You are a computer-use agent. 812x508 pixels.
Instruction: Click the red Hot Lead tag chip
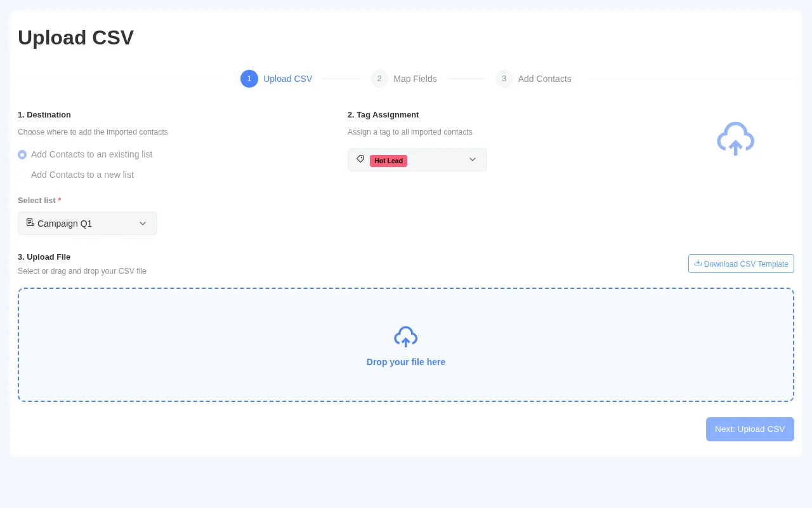[388, 161]
